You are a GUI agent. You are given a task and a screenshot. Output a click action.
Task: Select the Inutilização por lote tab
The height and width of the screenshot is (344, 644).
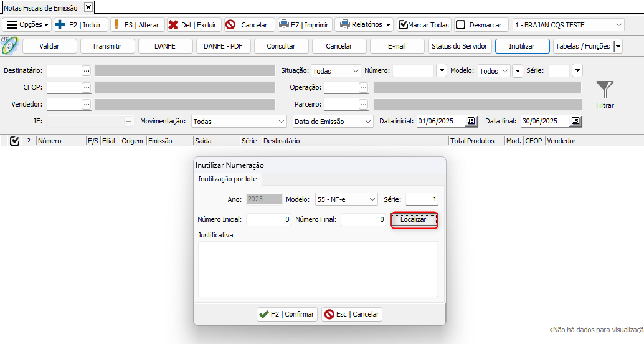227,179
